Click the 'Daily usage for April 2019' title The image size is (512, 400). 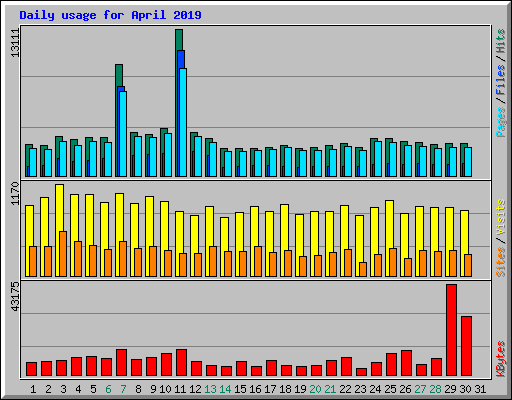[x=110, y=15]
